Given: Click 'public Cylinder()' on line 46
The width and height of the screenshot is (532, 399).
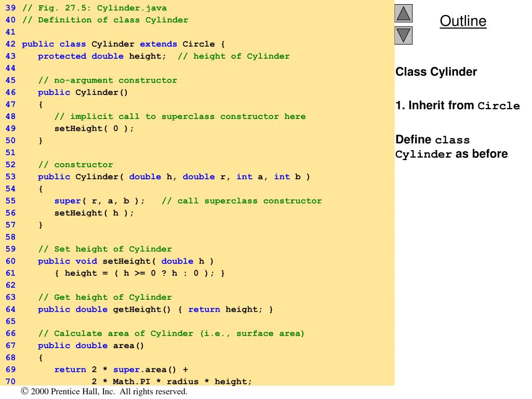Looking at the screenshot, I should (83, 92).
